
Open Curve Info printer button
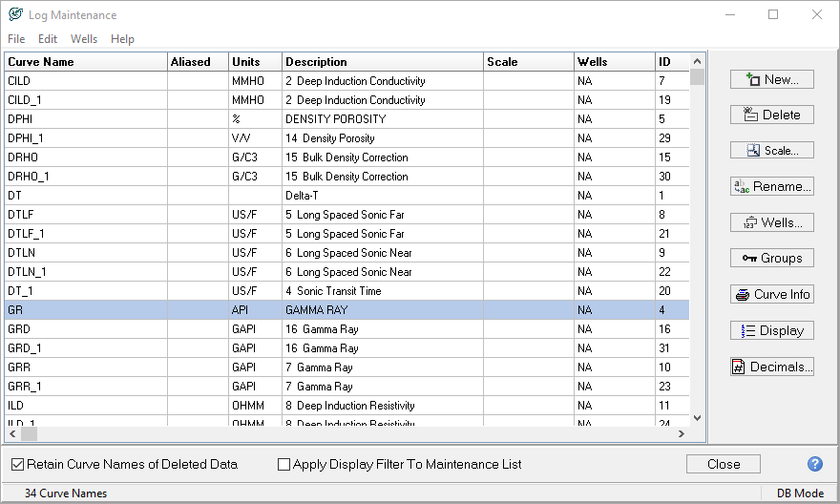pos(771,295)
